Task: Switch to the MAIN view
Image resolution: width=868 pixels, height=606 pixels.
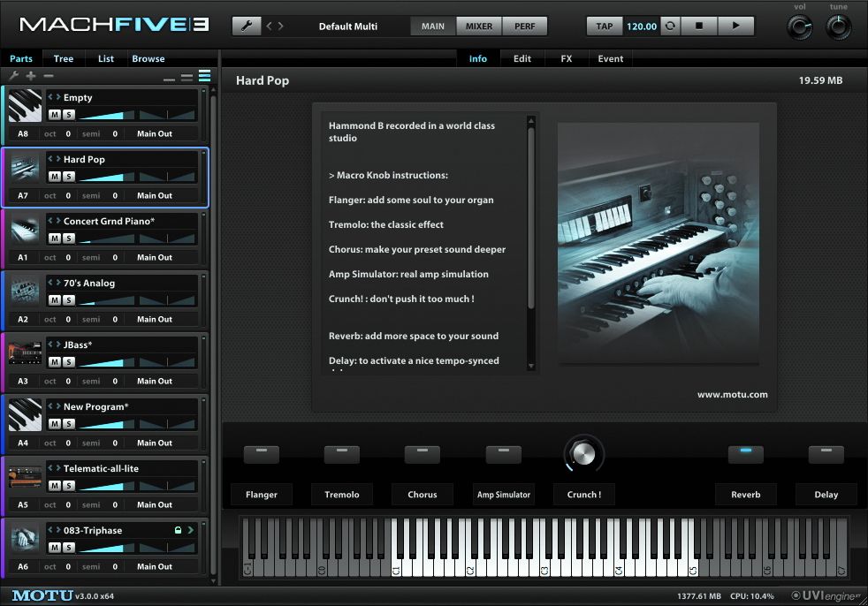Action: click(433, 26)
